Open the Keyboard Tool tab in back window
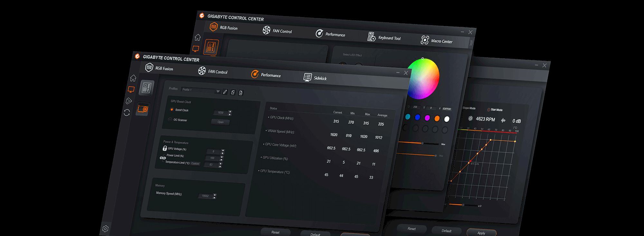This screenshot has width=644, height=236. (x=384, y=37)
